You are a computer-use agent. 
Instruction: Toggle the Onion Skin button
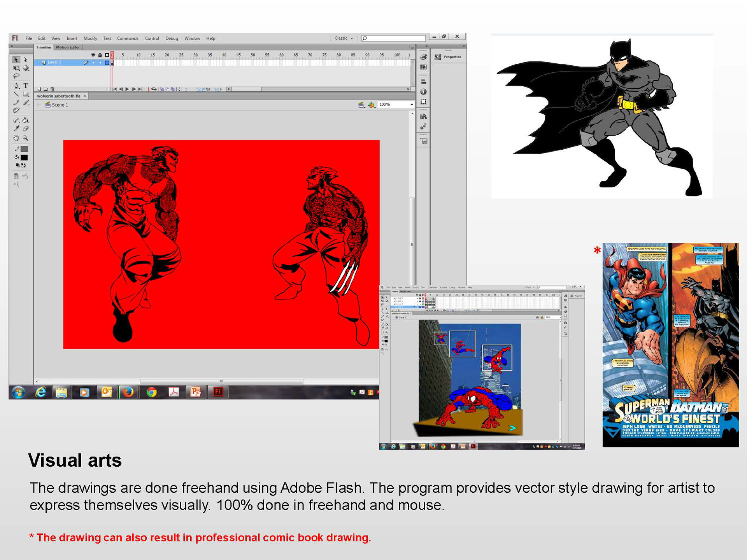163,89
